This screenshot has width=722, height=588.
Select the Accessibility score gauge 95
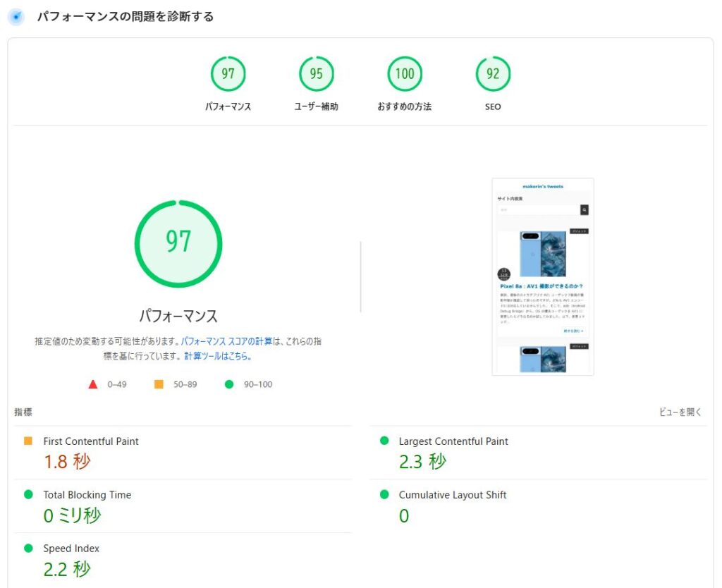tap(316, 74)
